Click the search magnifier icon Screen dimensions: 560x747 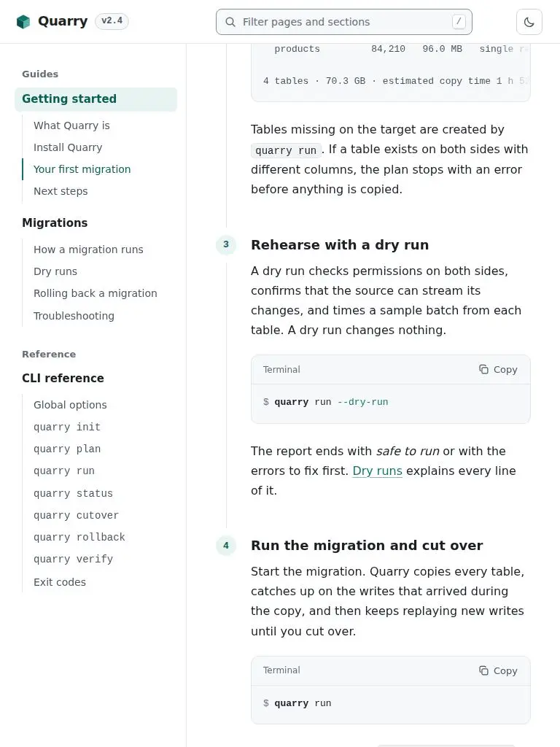tap(230, 22)
